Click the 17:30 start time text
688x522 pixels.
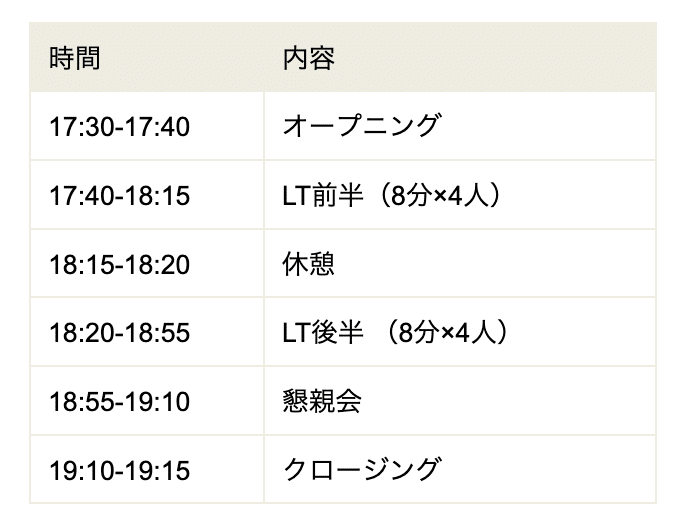[81, 127]
